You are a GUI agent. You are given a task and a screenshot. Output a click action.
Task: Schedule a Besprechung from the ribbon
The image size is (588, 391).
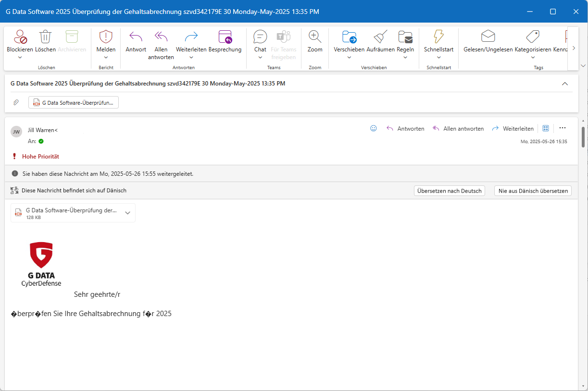pyautogui.click(x=225, y=43)
